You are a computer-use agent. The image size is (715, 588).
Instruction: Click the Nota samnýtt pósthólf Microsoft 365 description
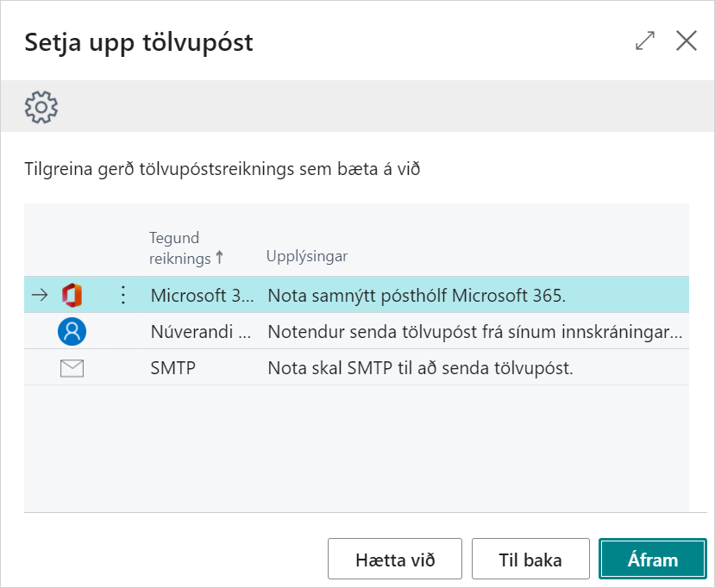coord(417,296)
